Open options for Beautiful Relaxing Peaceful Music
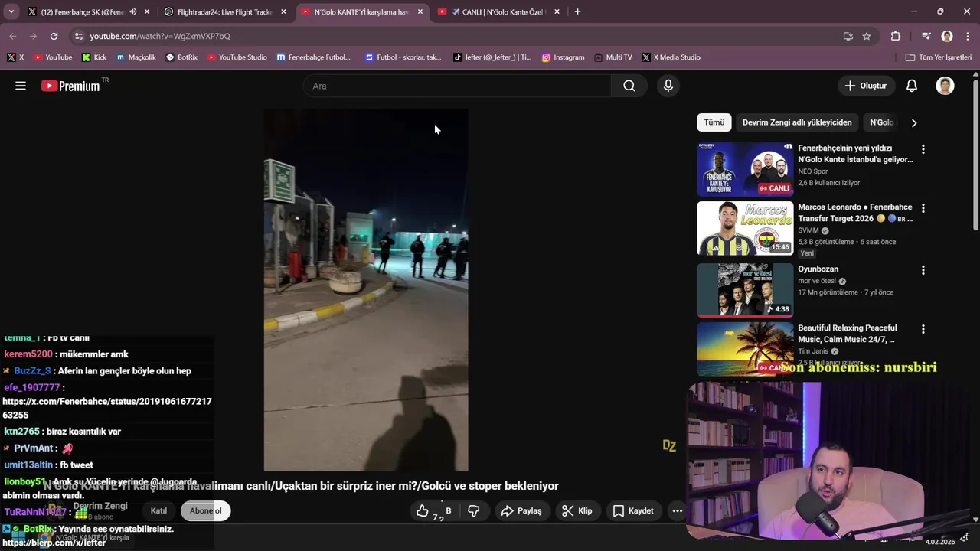The height and width of the screenshot is (551, 980). (923, 329)
